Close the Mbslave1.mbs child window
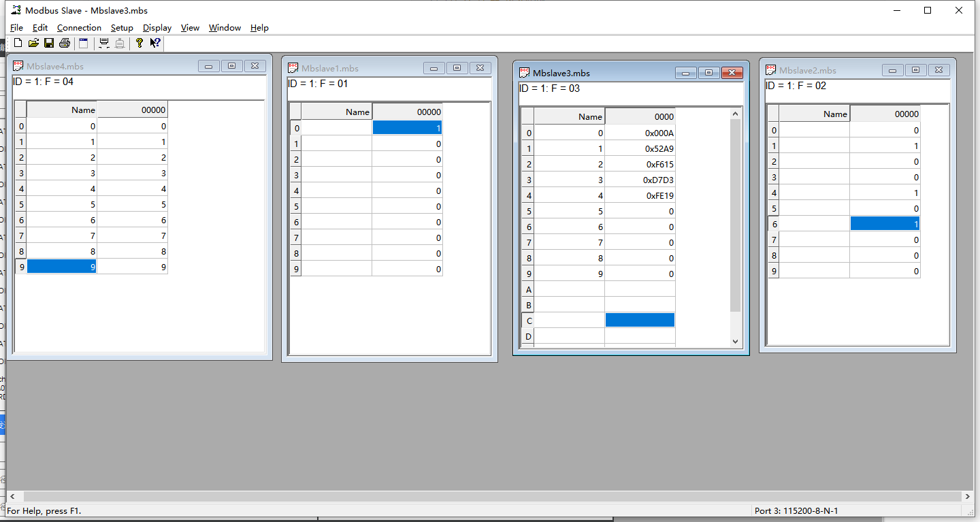The height and width of the screenshot is (522, 980). click(x=480, y=68)
